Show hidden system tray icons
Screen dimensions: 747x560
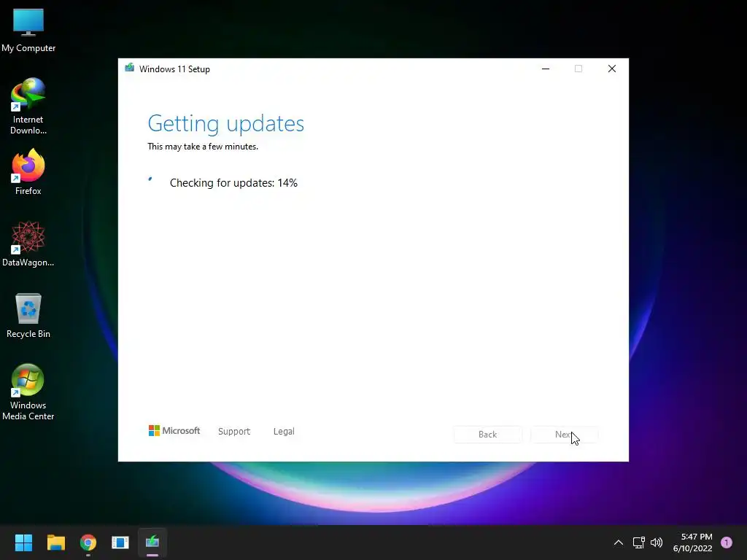[619, 542]
